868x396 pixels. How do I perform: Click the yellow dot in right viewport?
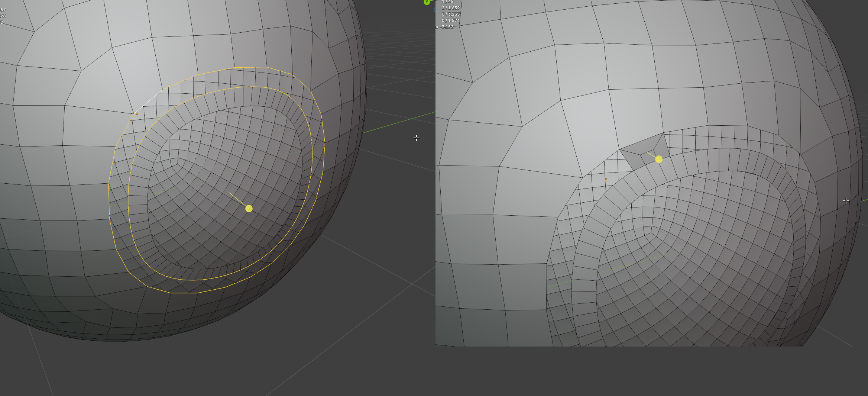659,159
